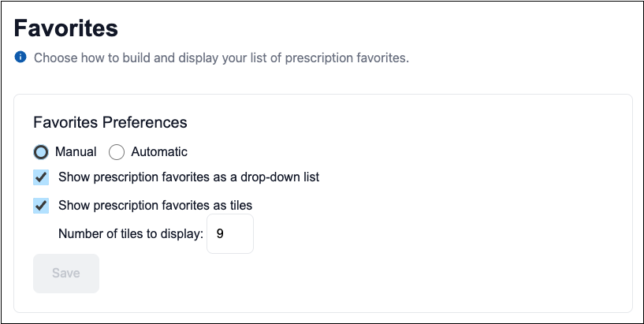Uncheck the drop-down list favorites checkbox
644x324 pixels.
(41, 177)
